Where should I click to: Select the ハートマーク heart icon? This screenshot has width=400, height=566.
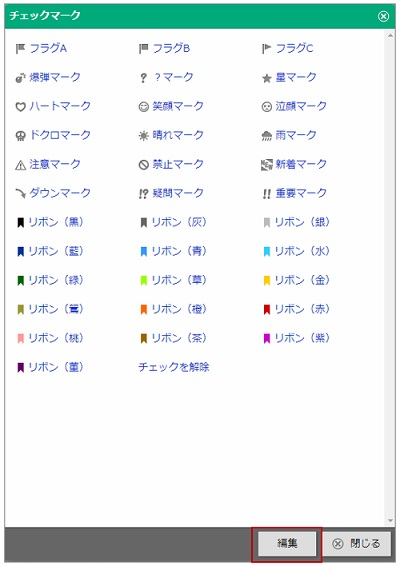20,106
